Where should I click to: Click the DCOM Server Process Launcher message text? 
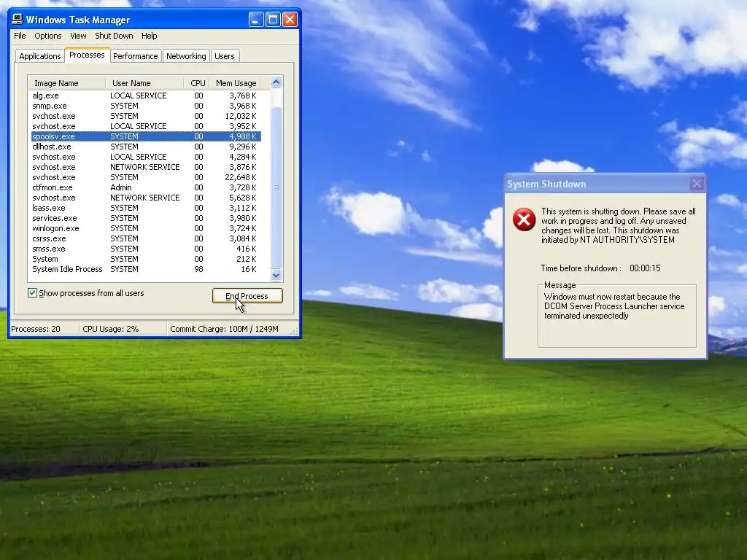(x=614, y=306)
